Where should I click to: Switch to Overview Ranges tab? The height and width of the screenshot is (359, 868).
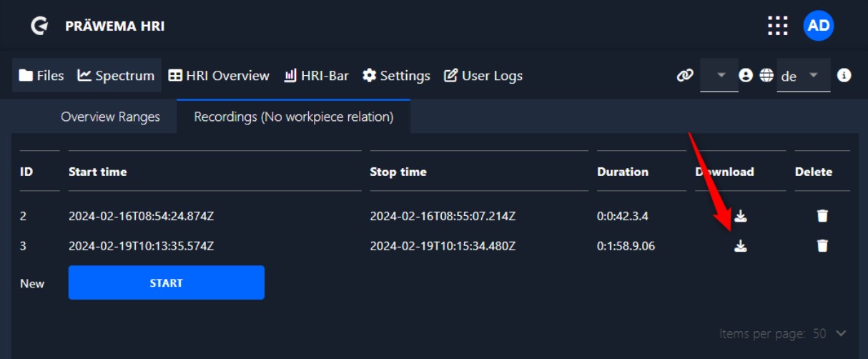(x=110, y=117)
